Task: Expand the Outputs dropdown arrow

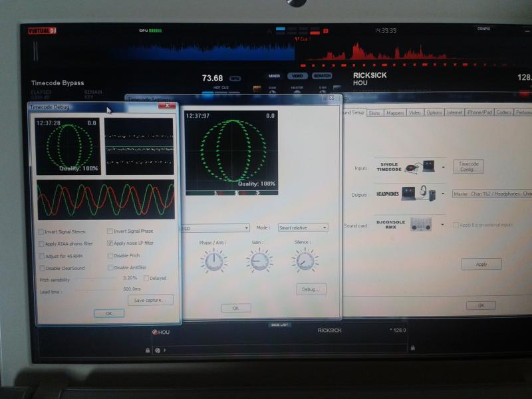Action: point(442,194)
